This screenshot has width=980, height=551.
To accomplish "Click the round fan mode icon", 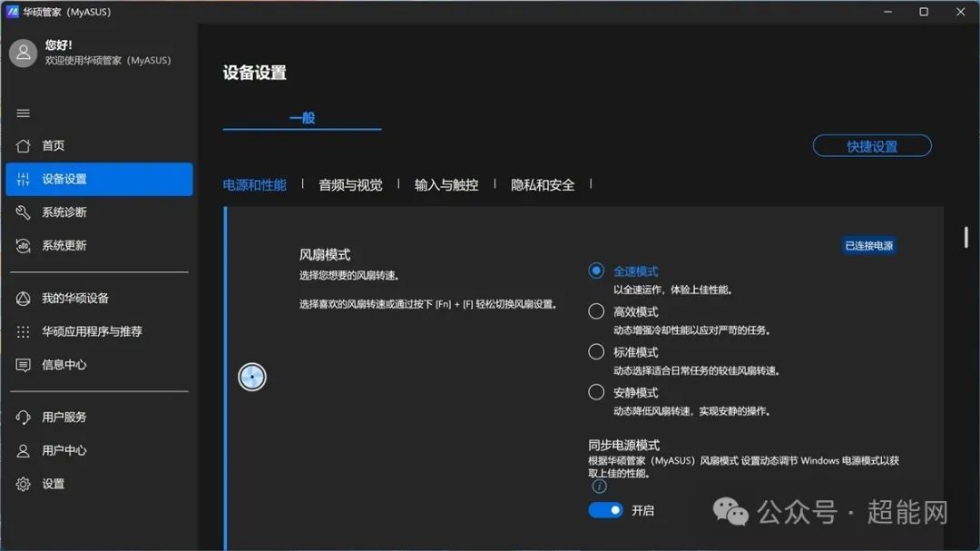I will pyautogui.click(x=252, y=377).
